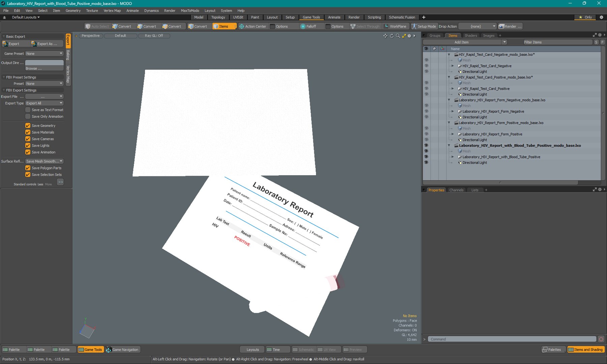
Task: Click the Filter Items field
Action: (x=558, y=42)
